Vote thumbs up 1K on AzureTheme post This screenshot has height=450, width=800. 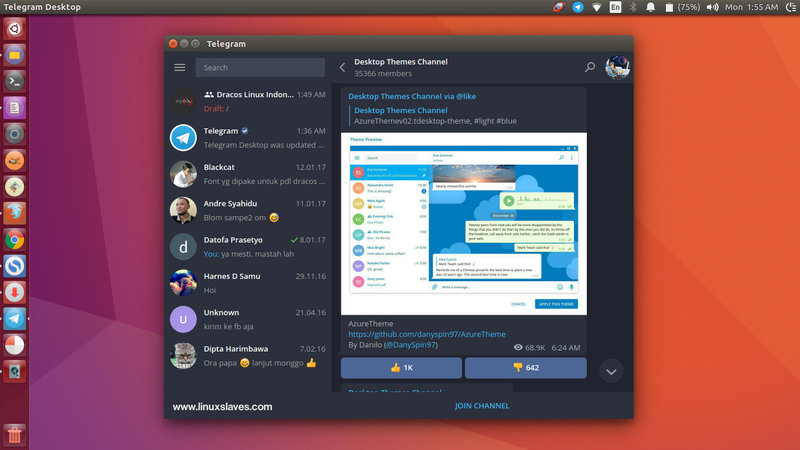tap(401, 368)
